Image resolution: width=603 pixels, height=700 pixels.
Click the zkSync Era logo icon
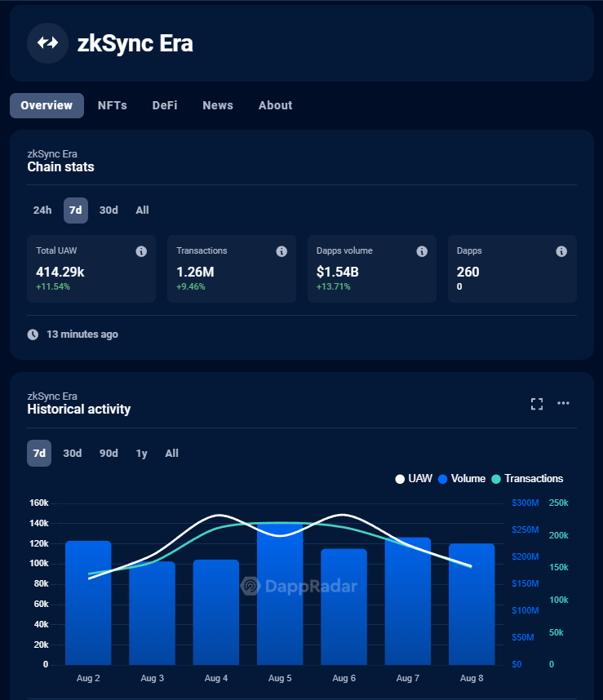(48, 43)
